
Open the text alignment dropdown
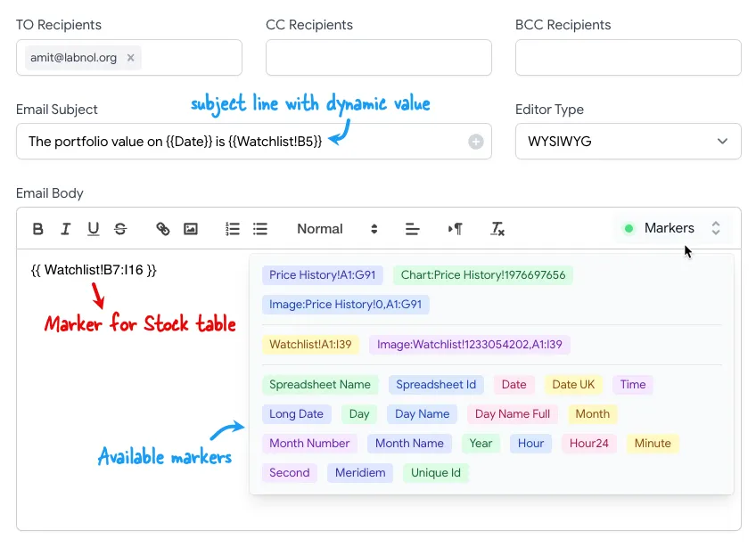tap(412, 229)
